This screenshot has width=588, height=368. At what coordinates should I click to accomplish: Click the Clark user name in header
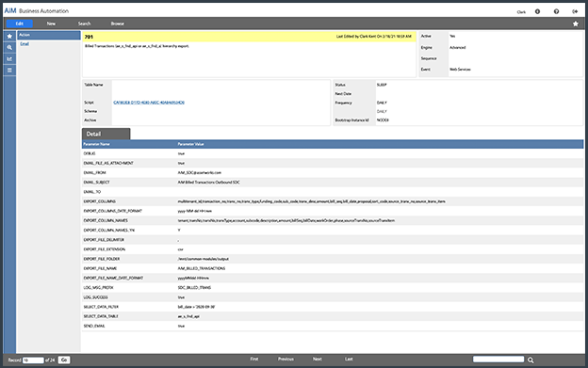point(521,12)
